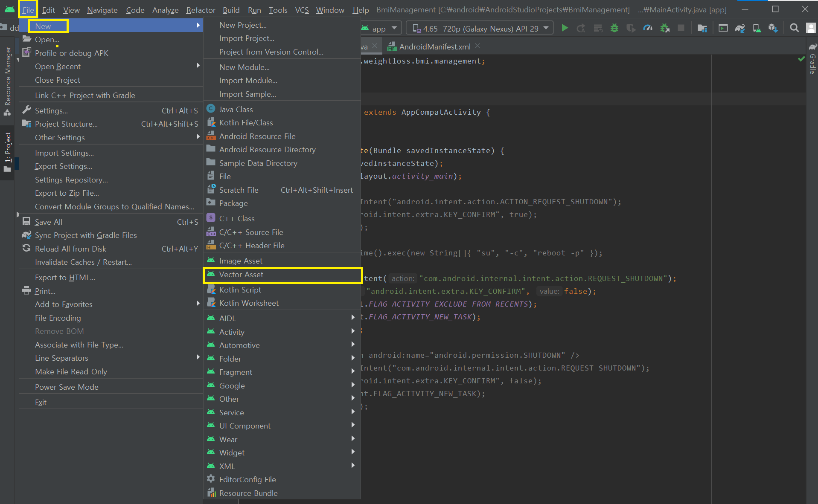Open the Resource Manager side panel
The height and width of the screenshot is (504, 818).
[8, 77]
